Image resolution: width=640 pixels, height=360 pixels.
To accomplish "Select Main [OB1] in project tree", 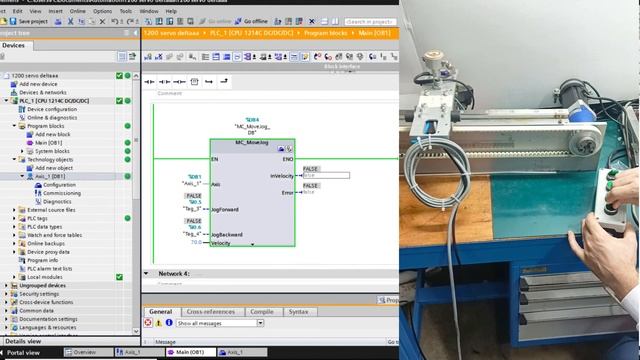I will (x=49, y=143).
